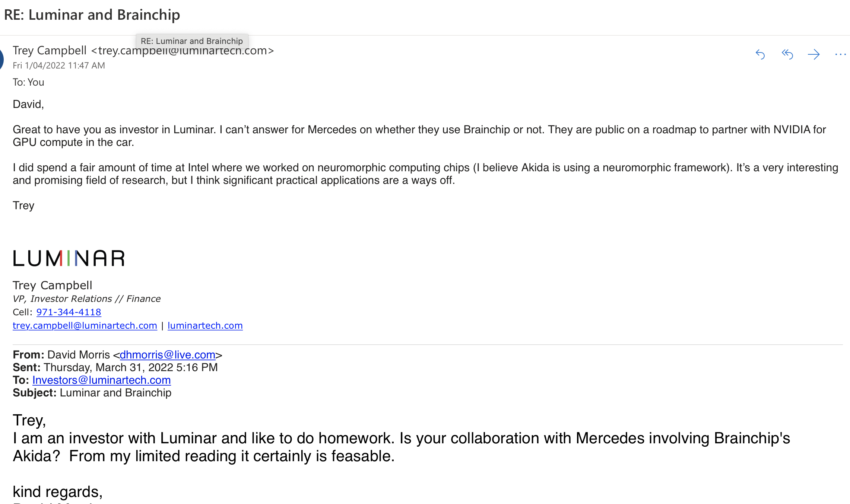850x504 pixels.
Task: Click the Reply all double-arrow icon
Action: (787, 55)
